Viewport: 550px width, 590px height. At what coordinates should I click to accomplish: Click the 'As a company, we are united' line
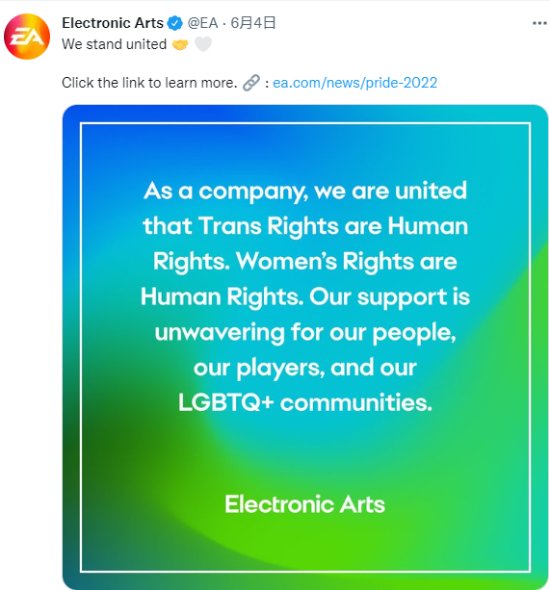[305, 191]
